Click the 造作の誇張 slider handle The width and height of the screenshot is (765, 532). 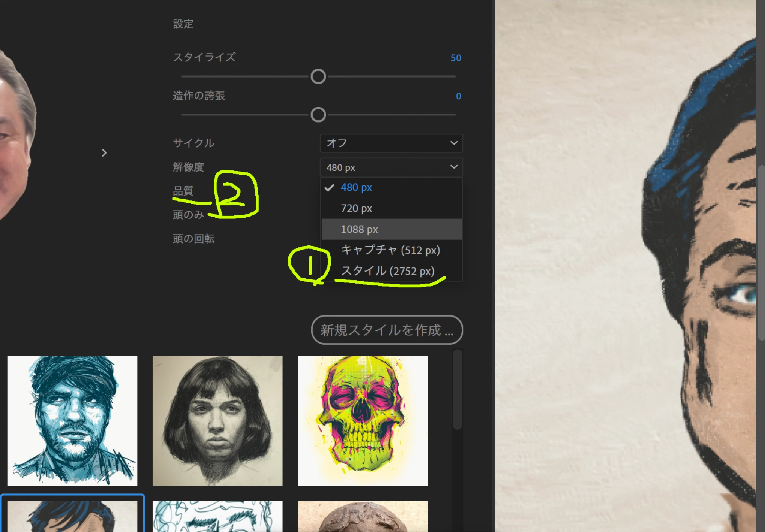(x=318, y=115)
